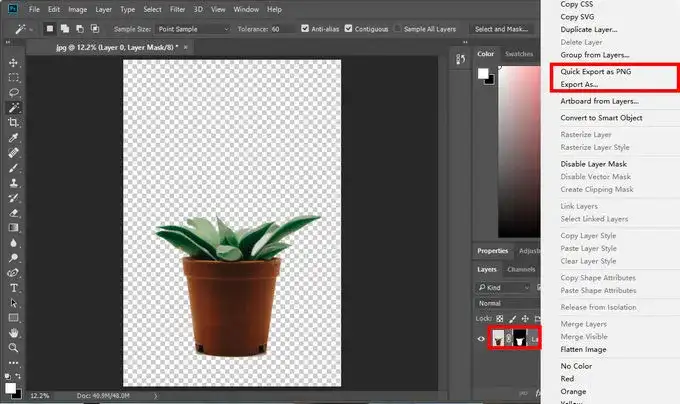Viewport: 680px width, 404px height.
Task: Select the Zoom tool in toolbar
Action: (14, 347)
